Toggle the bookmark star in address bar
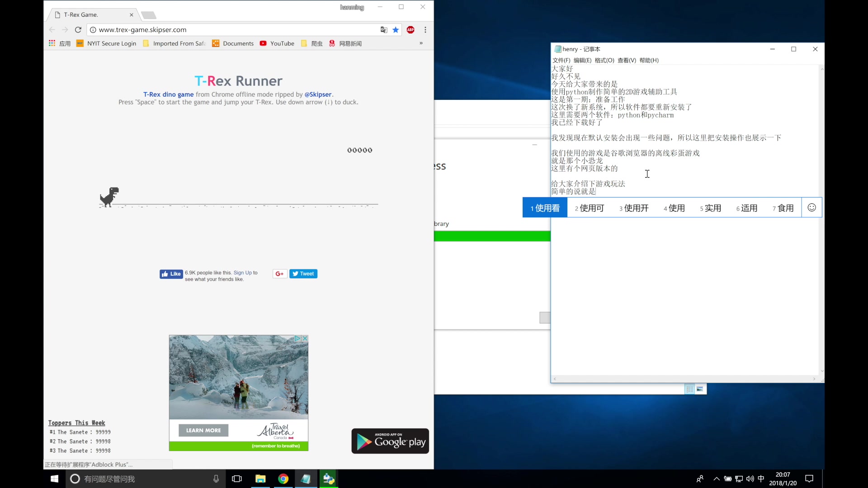Image resolution: width=868 pixels, height=488 pixels. (x=396, y=30)
